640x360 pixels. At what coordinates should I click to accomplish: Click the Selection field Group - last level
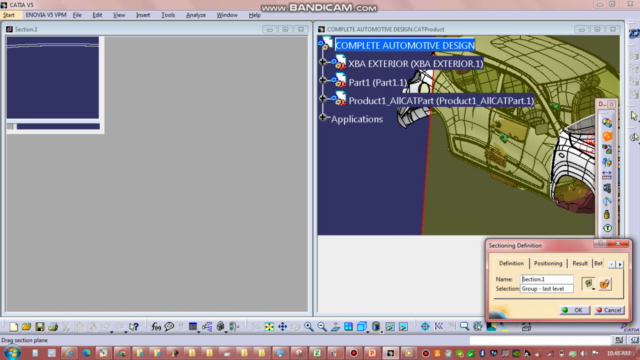[547, 289]
